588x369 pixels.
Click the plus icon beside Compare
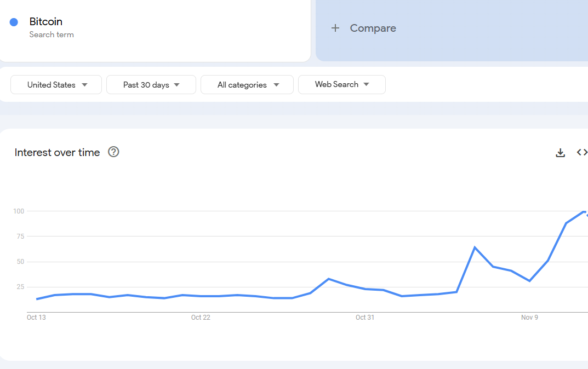(x=335, y=28)
